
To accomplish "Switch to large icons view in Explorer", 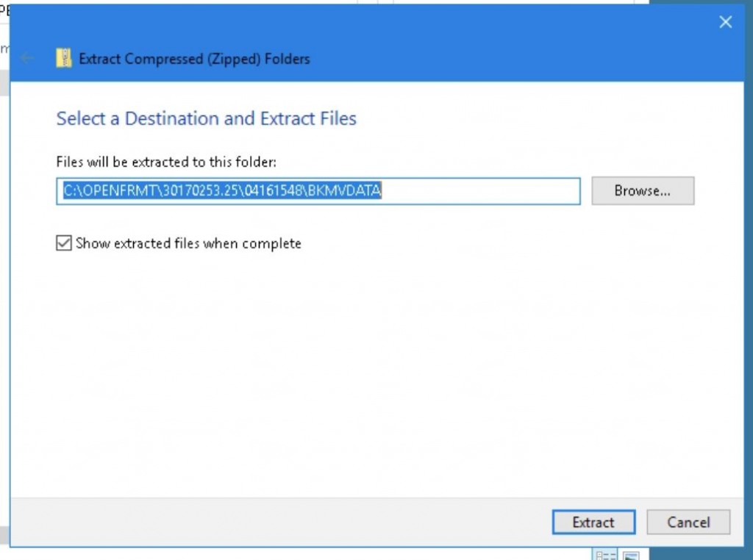I will click(631, 555).
